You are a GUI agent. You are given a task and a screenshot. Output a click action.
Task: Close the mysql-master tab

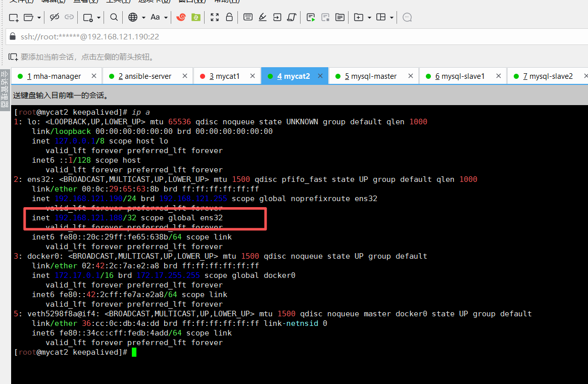click(x=411, y=76)
